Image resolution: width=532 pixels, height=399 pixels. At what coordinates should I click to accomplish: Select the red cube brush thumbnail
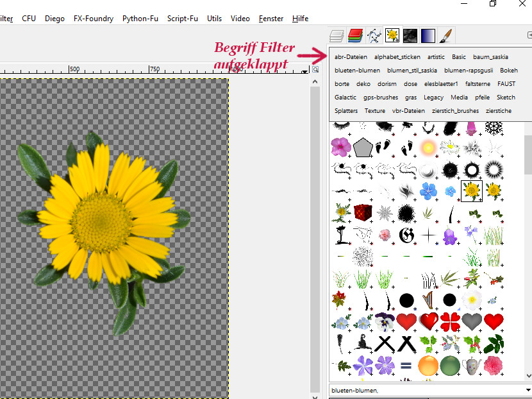(x=363, y=212)
